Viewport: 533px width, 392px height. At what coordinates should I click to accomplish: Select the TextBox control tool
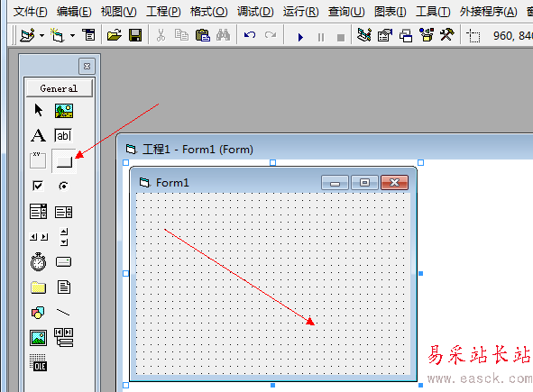63,135
